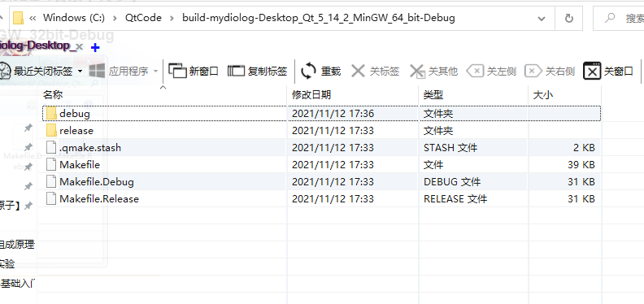The image size is (644, 304).
Task: Click the 重载 reload button
Action: [320, 72]
